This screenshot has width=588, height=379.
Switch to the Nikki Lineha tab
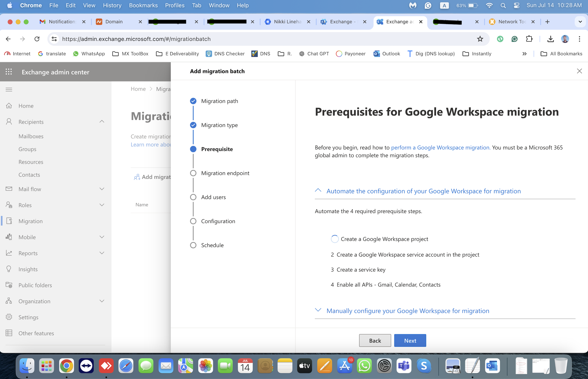point(287,22)
